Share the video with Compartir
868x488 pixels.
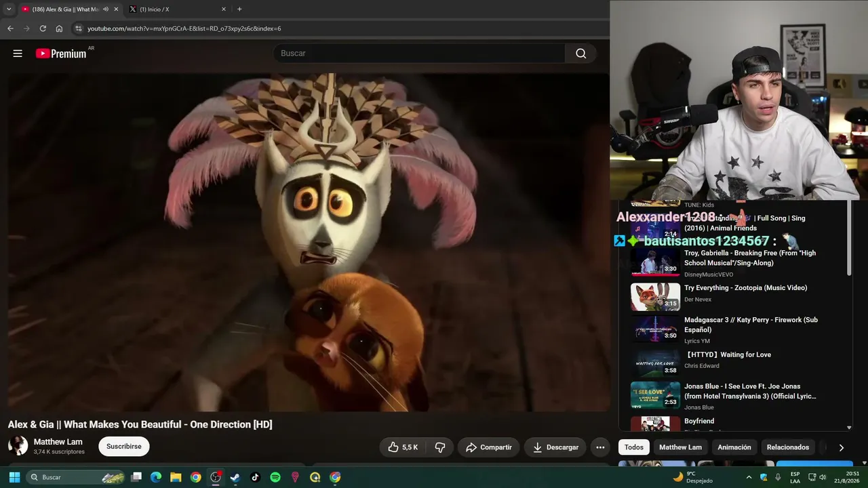pyautogui.click(x=489, y=447)
